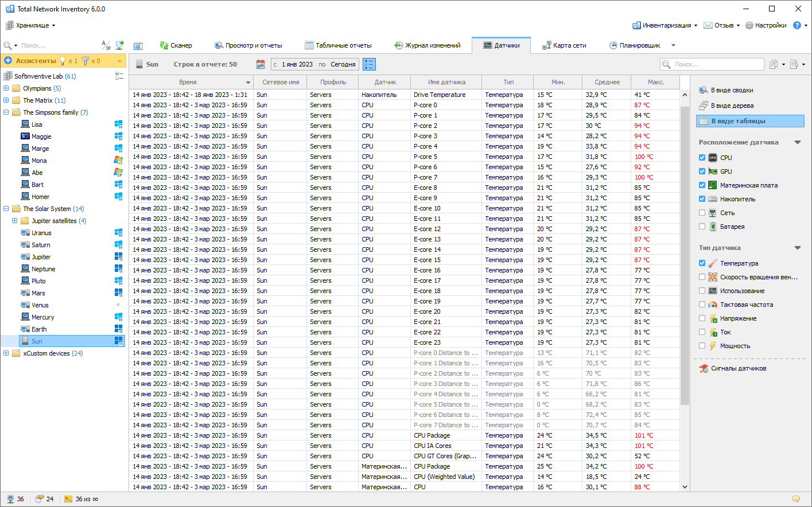This screenshot has width=812, height=507.
Task: Open the Инвентаризация dropdown
Action: tap(665, 25)
